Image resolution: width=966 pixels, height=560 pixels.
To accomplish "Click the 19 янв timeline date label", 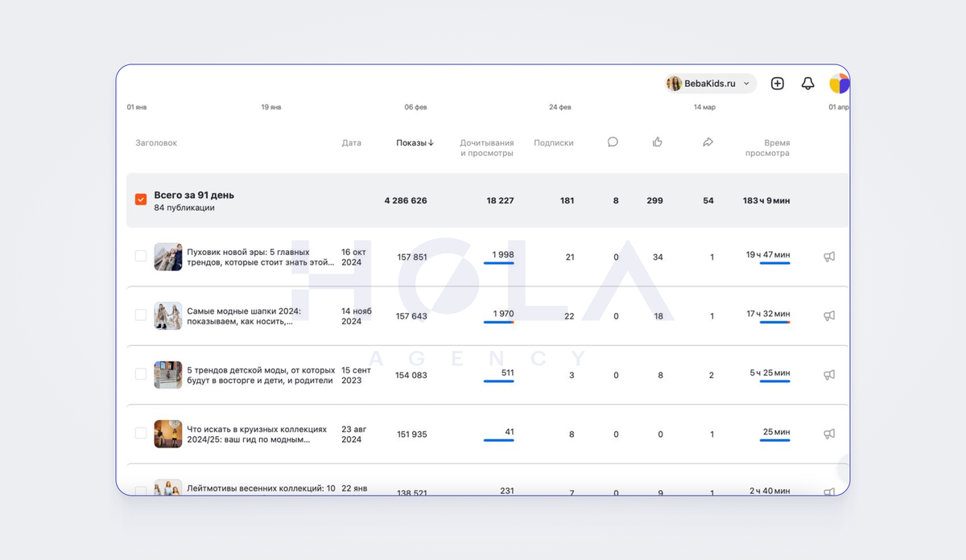I will click(271, 107).
